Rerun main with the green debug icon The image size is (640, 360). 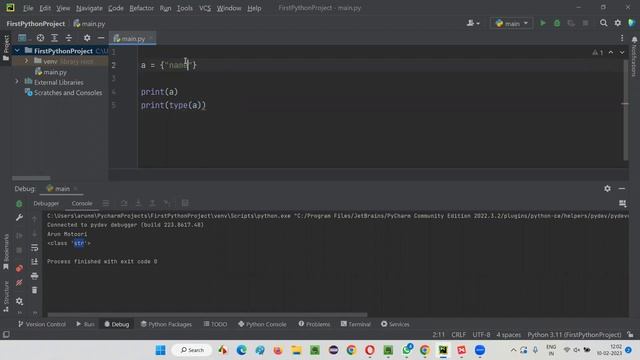(19, 204)
